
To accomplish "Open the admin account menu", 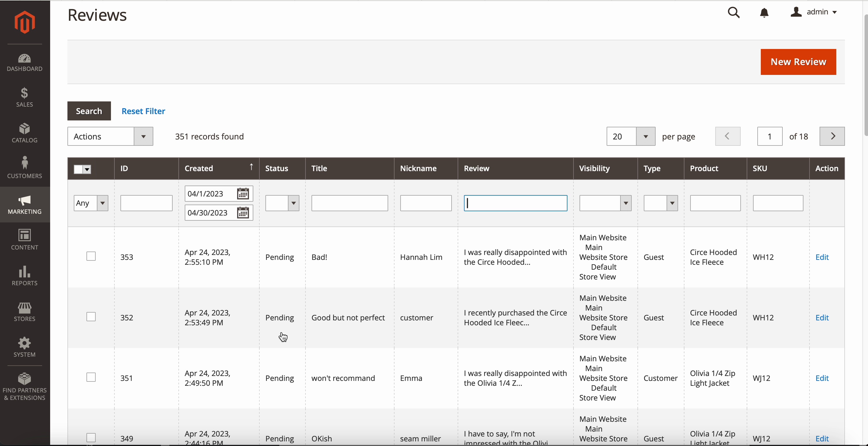I will click(x=814, y=12).
